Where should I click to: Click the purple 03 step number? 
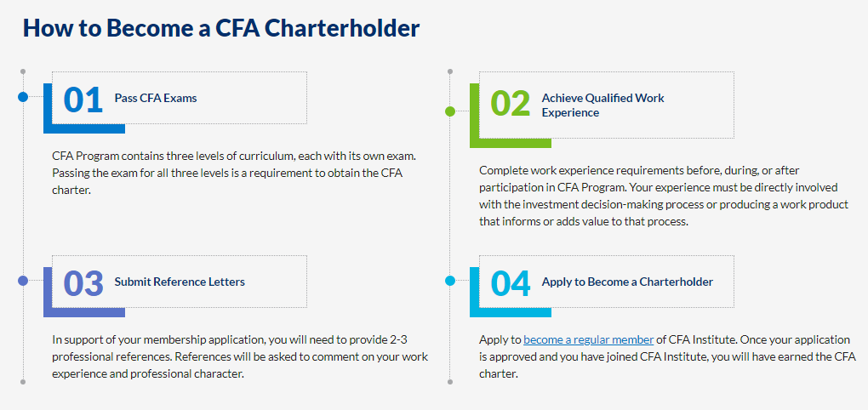83,282
